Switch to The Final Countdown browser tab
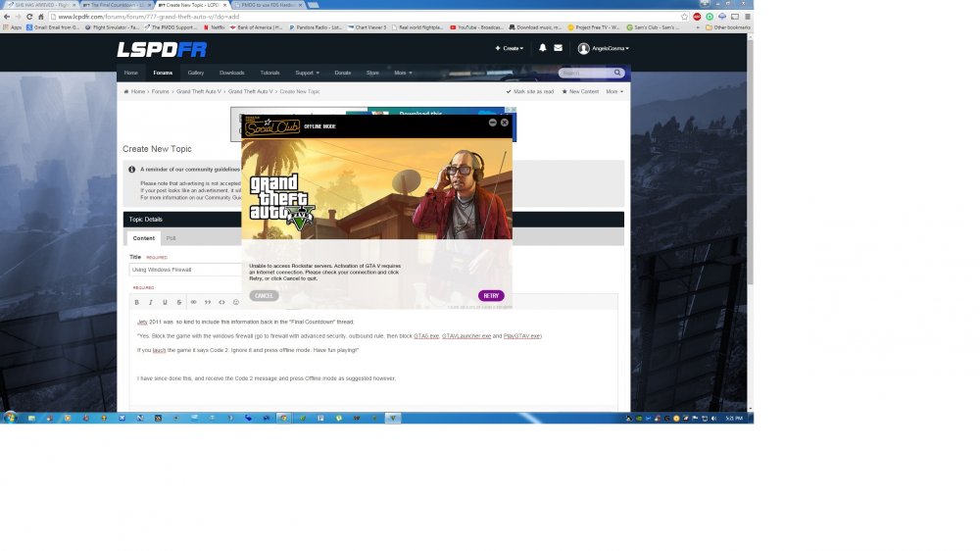Screen dimensions: 980x551 coord(116,4)
